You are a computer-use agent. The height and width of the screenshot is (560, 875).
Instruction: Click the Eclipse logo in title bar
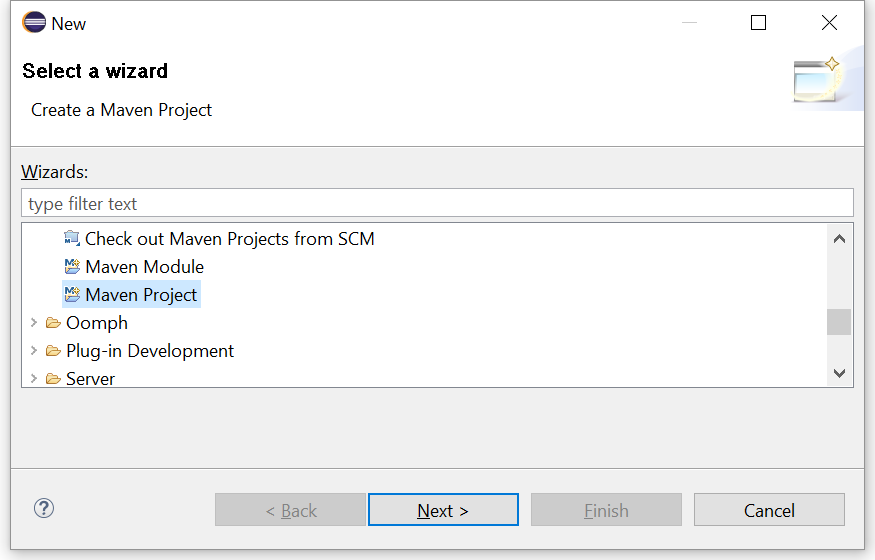33,23
